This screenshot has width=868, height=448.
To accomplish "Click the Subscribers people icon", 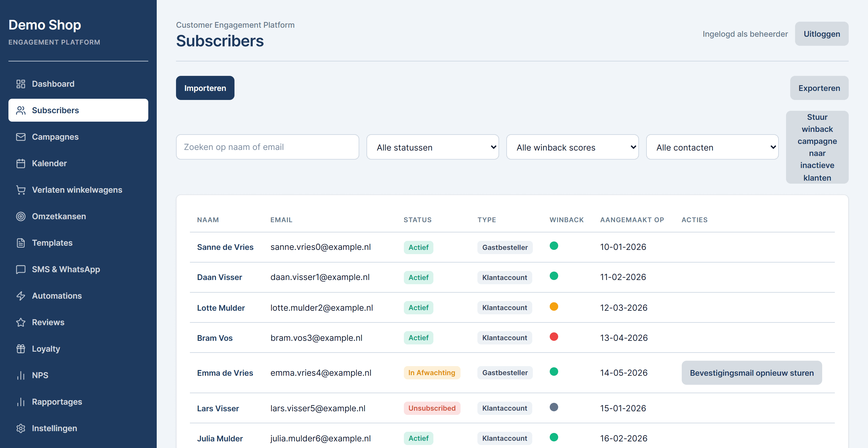I will click(21, 110).
